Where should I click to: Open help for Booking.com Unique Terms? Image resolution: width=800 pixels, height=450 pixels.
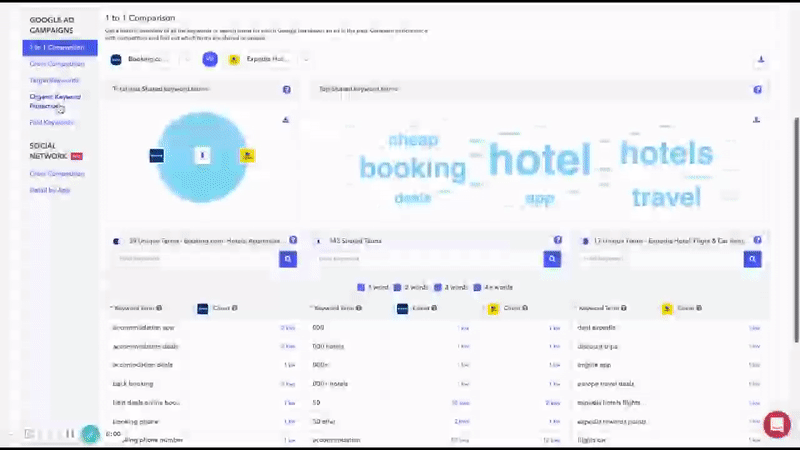pos(293,240)
